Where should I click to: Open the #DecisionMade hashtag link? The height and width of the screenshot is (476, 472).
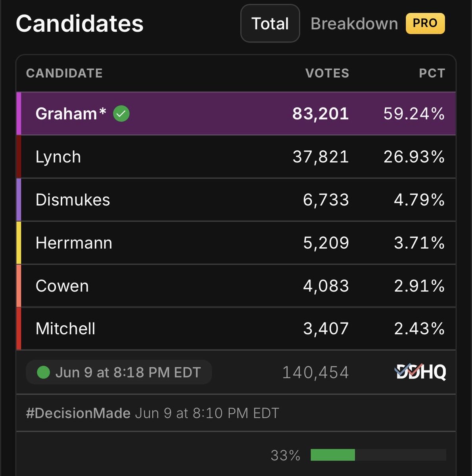click(78, 413)
